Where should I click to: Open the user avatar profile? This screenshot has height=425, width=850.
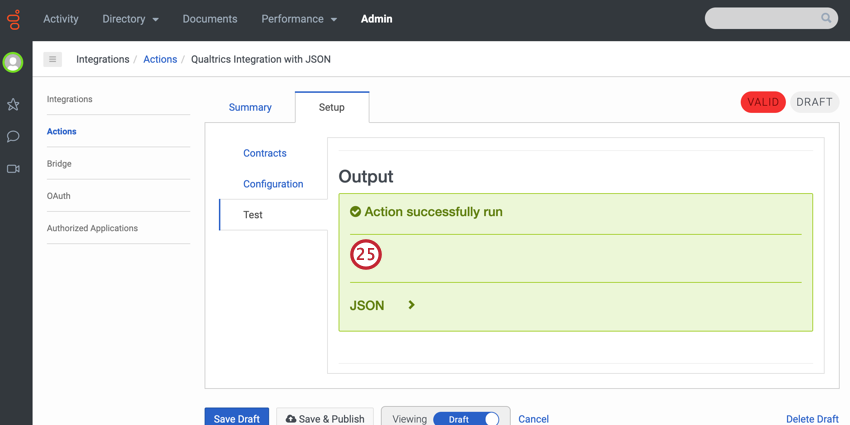pos(13,62)
